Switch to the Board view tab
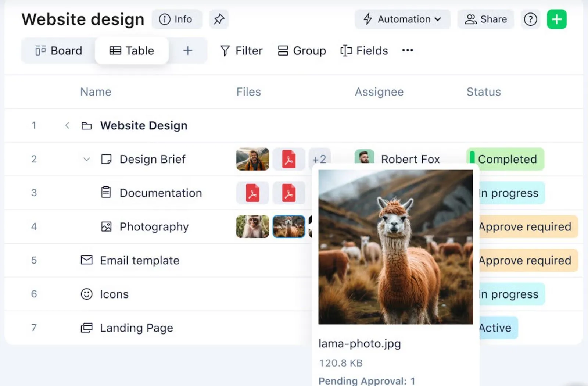The width and height of the screenshot is (588, 386). [x=59, y=50]
